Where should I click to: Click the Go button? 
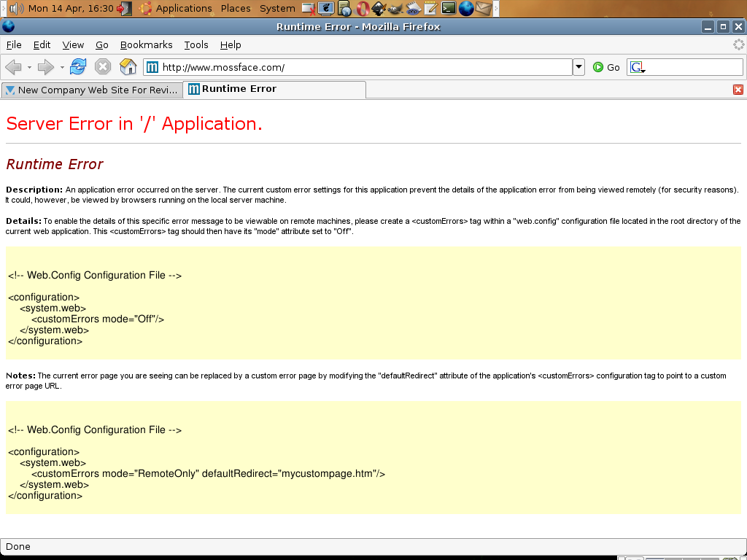pyautogui.click(x=606, y=67)
